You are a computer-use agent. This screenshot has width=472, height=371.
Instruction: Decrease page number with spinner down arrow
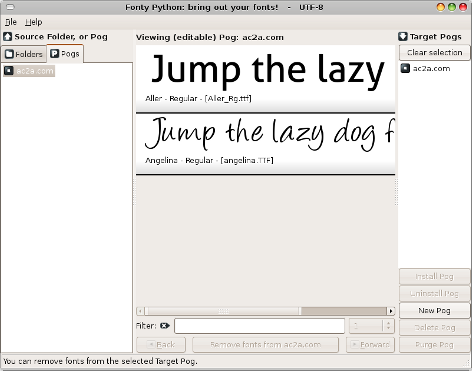(x=388, y=329)
